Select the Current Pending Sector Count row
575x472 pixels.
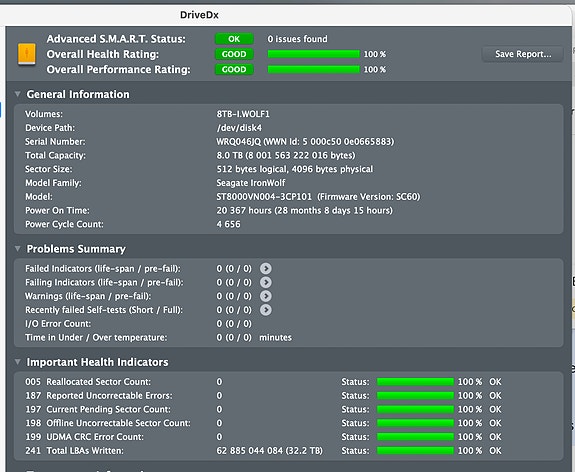click(288, 409)
